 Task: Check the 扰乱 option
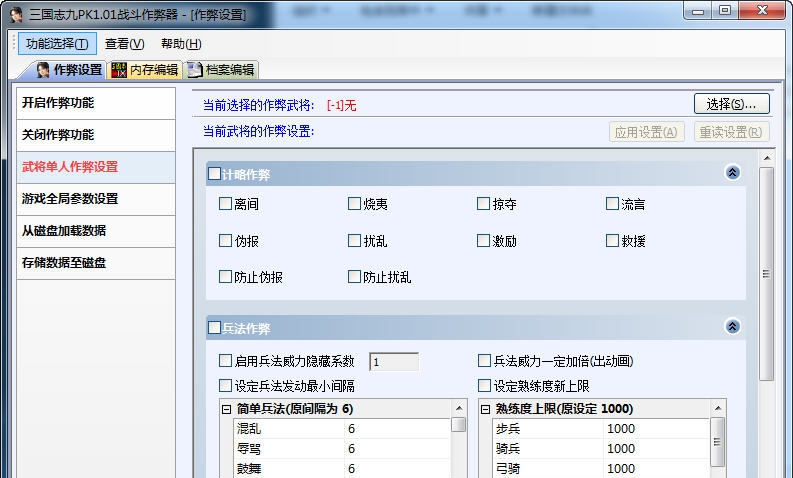click(x=354, y=240)
